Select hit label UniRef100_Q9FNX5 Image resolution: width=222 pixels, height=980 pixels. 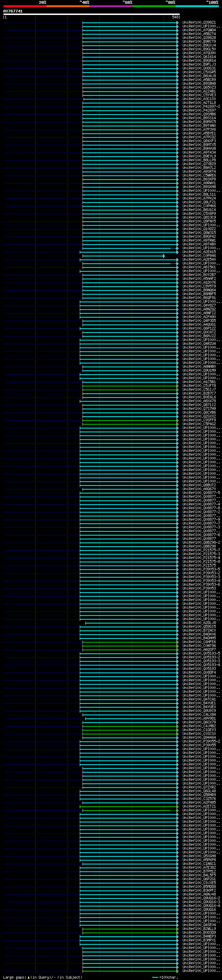pyautogui.click(x=199, y=221)
